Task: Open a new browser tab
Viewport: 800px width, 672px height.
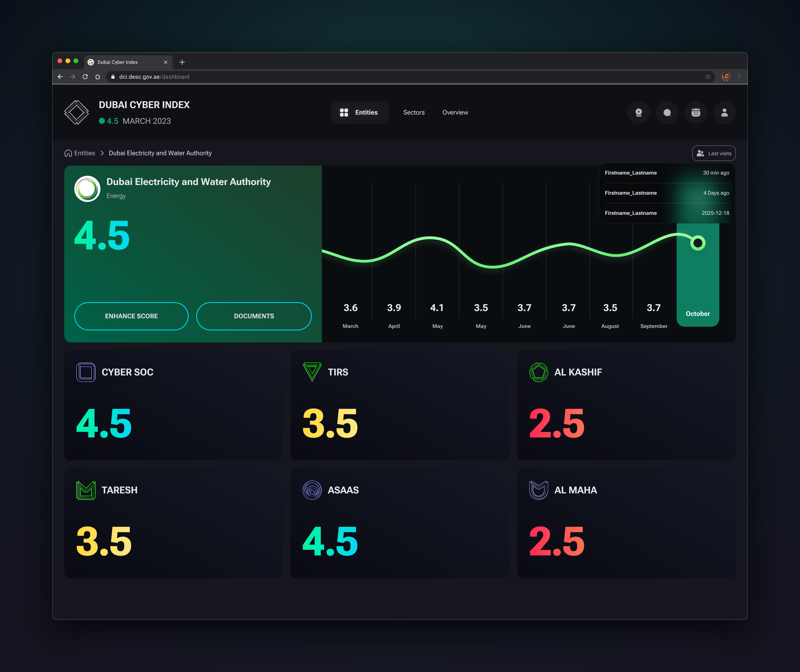Action: pyautogui.click(x=182, y=62)
